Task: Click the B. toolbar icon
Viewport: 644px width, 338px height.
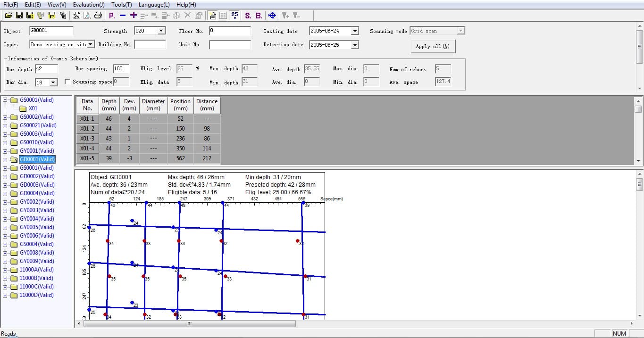Action: pos(259,15)
